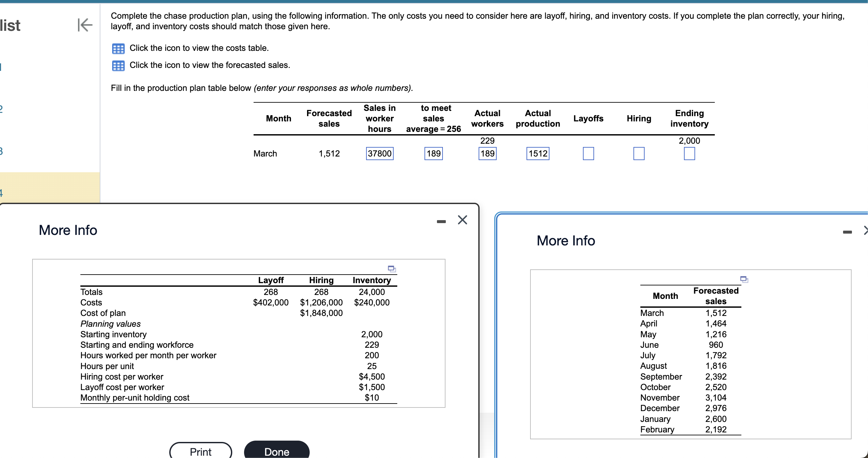Select the Sales in worker hours input showing 37800
Image resolution: width=868 pixels, height=458 pixels.
(380, 153)
